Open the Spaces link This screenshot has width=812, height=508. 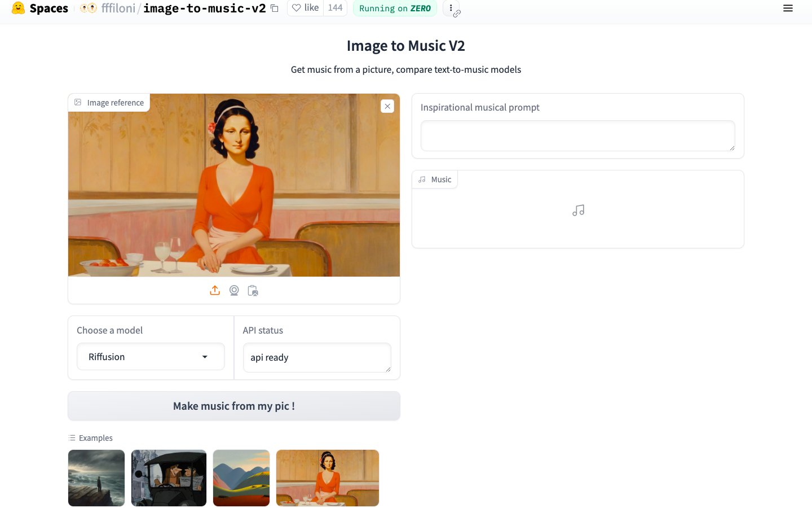pyautogui.click(x=48, y=8)
